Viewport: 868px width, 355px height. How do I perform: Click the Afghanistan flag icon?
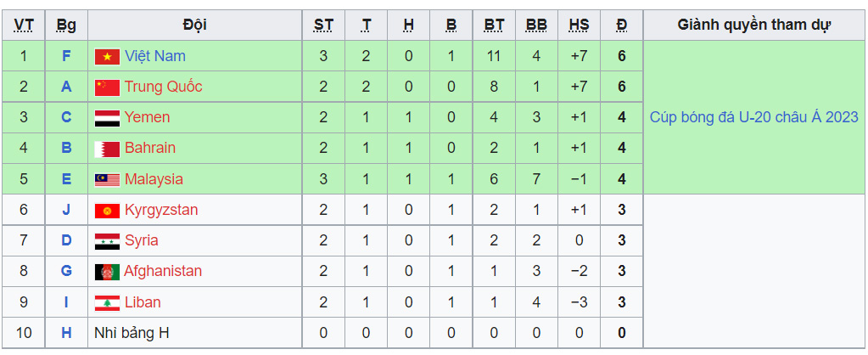click(x=106, y=272)
